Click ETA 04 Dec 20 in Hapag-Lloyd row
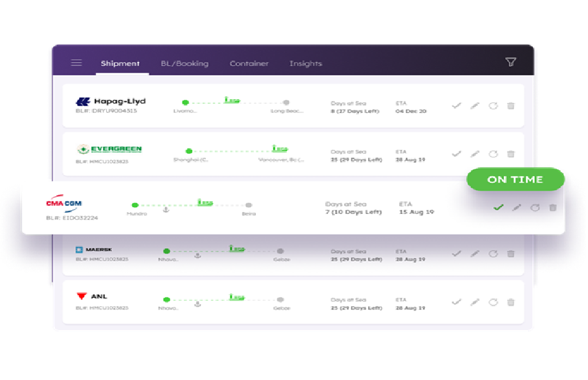The height and width of the screenshot is (380, 588). 411,111
